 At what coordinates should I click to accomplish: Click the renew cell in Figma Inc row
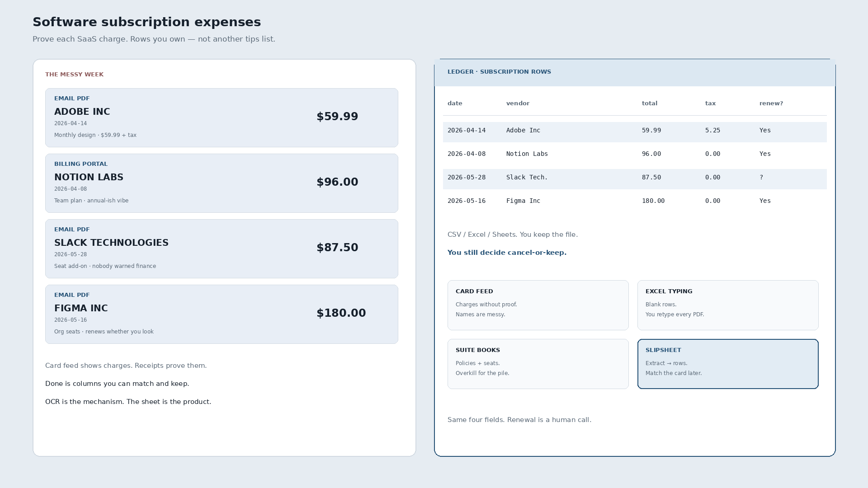765,201
